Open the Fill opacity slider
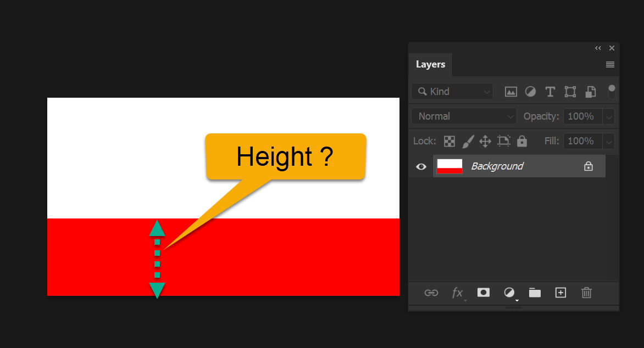644x348 pixels. 608,141
